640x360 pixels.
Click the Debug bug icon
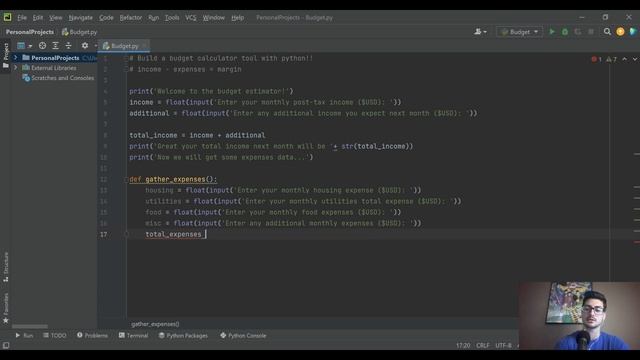(565, 32)
